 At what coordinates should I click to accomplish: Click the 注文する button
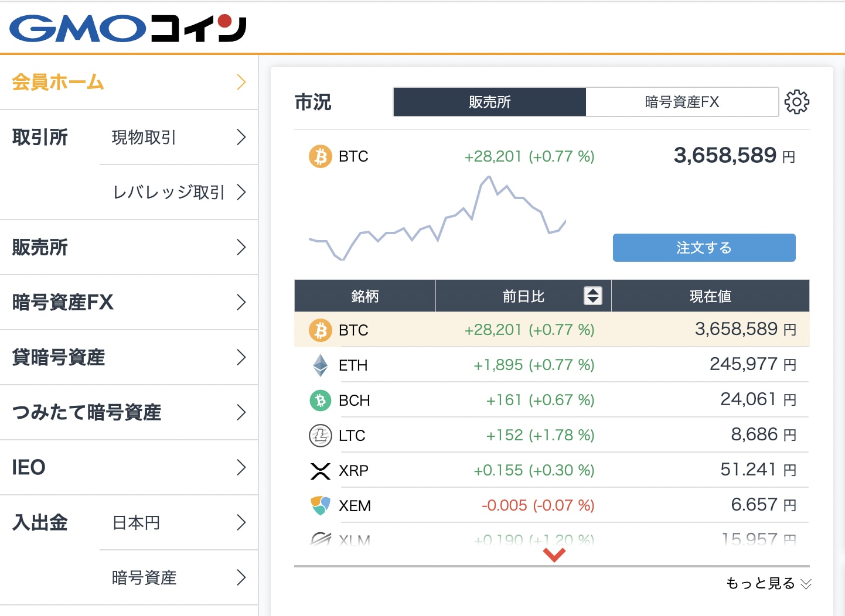click(x=704, y=248)
